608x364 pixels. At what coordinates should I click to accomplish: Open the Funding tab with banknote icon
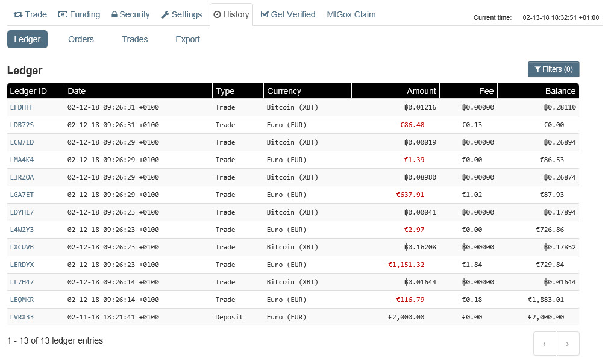coord(79,14)
